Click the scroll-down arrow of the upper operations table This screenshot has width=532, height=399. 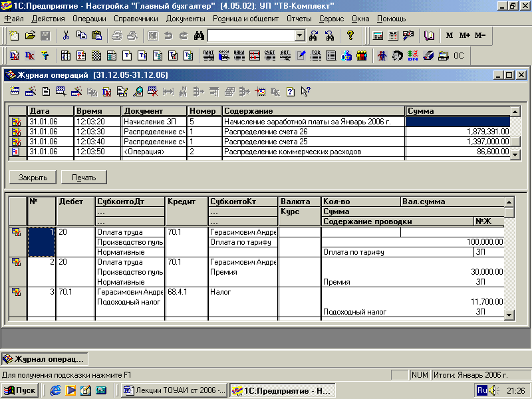515,155
